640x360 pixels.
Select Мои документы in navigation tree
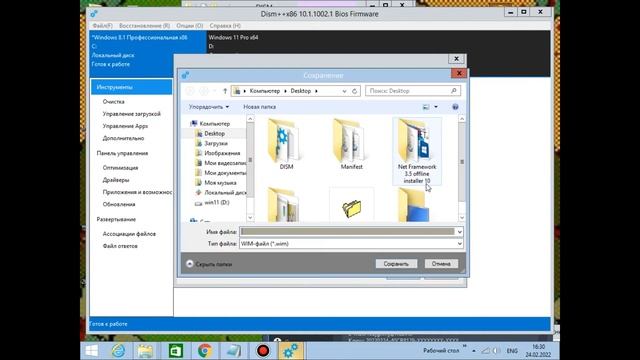coord(220,173)
